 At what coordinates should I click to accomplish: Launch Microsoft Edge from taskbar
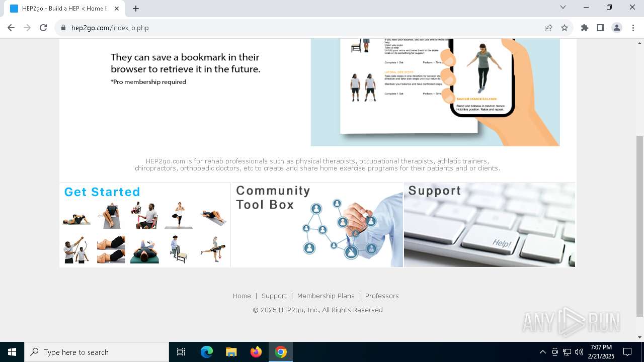click(207, 352)
